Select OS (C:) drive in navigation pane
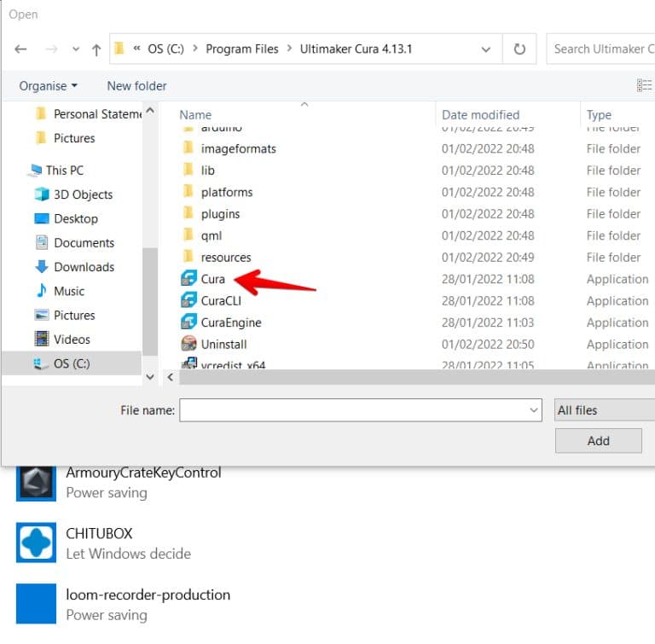Screen dimensions: 655x644 pos(72,363)
